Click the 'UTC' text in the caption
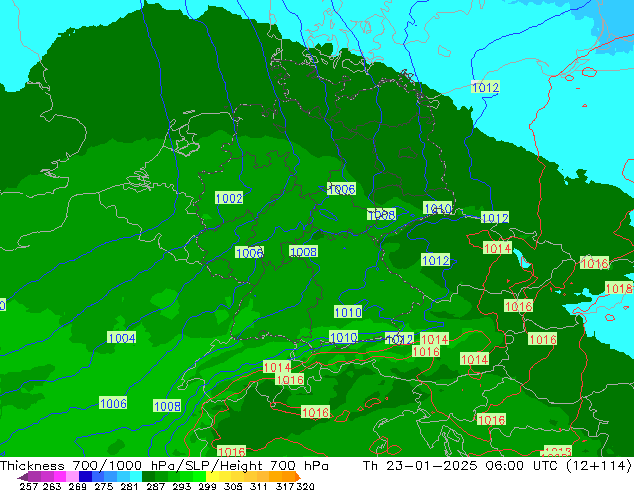The width and height of the screenshot is (634, 490). (x=546, y=465)
